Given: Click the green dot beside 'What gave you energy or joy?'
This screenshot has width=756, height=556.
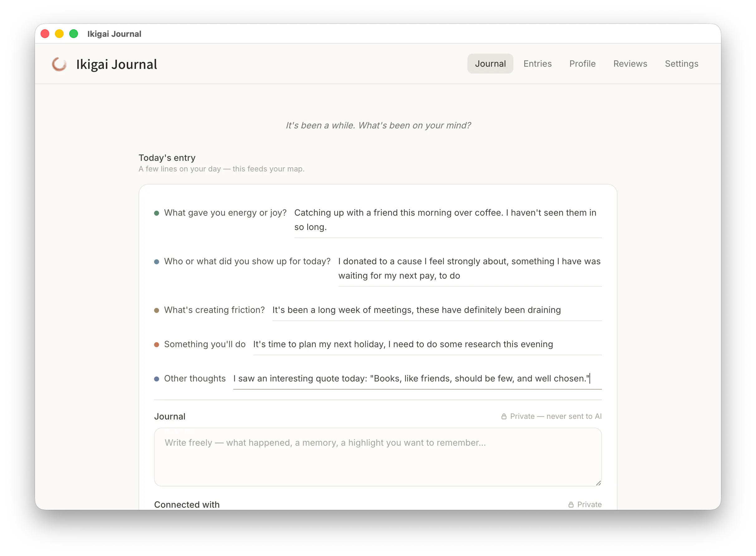Looking at the screenshot, I should click(x=157, y=213).
